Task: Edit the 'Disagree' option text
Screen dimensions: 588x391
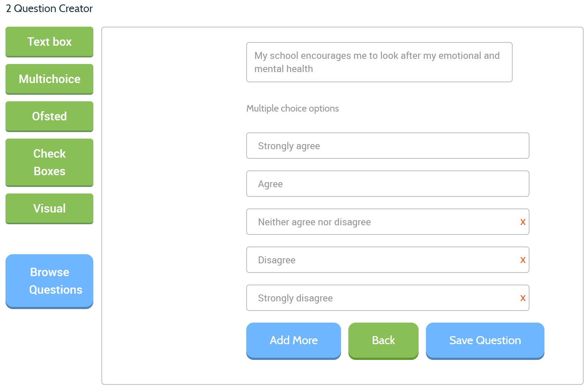Action: pos(382,260)
